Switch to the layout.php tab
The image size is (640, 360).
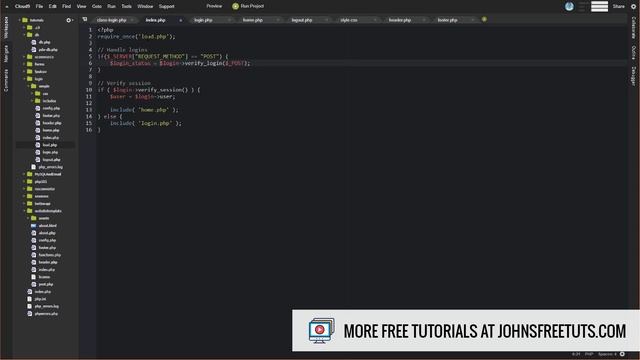pos(302,20)
